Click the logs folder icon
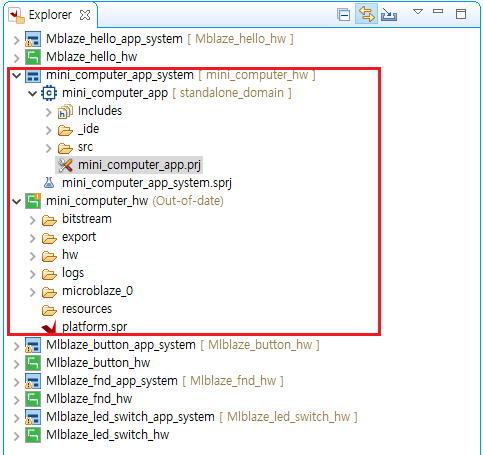 coord(49,274)
